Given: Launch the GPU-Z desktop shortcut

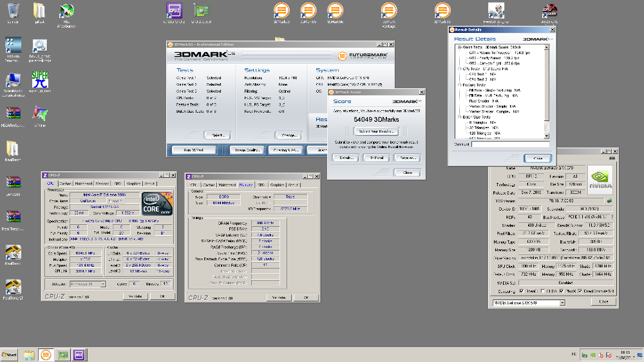Looking at the screenshot, I should 201,13.
